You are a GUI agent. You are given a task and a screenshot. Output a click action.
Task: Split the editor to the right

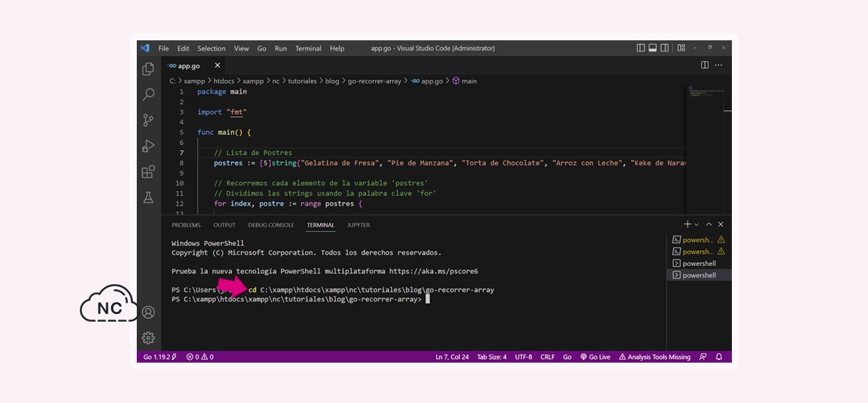(x=705, y=65)
